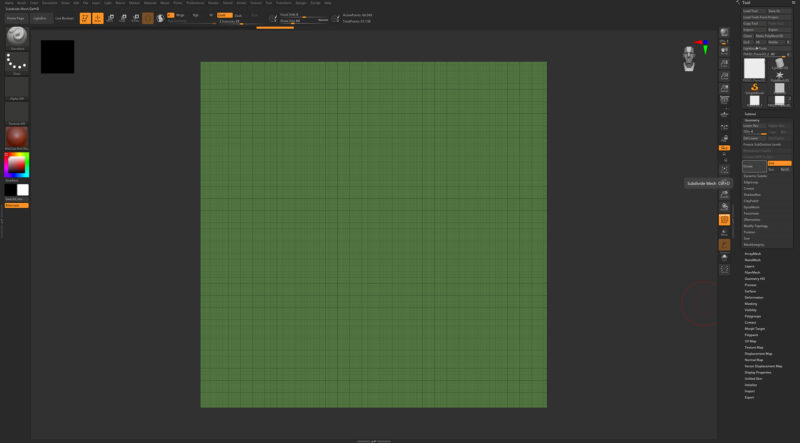Click the BPR render icon on right shelf
The height and width of the screenshot is (443, 800).
(724, 33)
